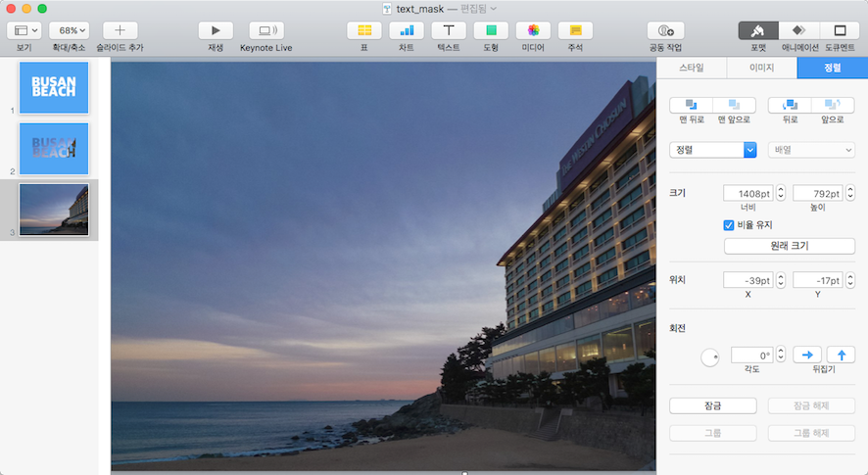
Task: Send object to back (맨 뒤로)
Action: click(x=691, y=105)
